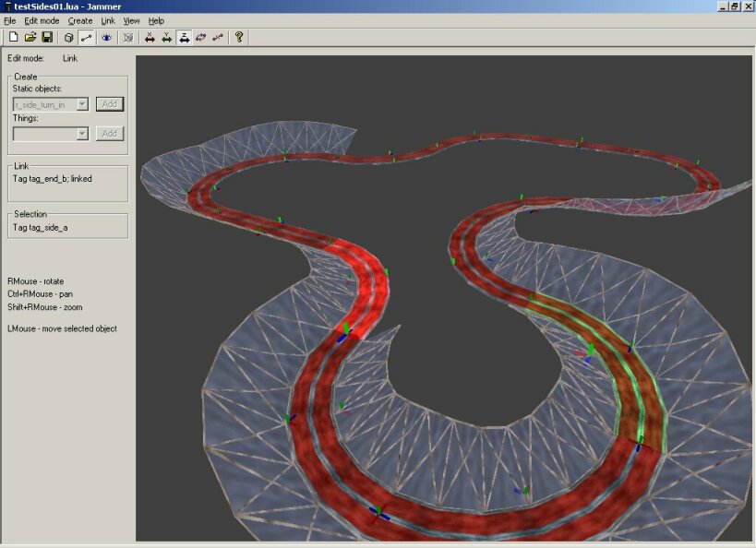
Task: Click the New file toolbar icon
Action: pos(13,38)
